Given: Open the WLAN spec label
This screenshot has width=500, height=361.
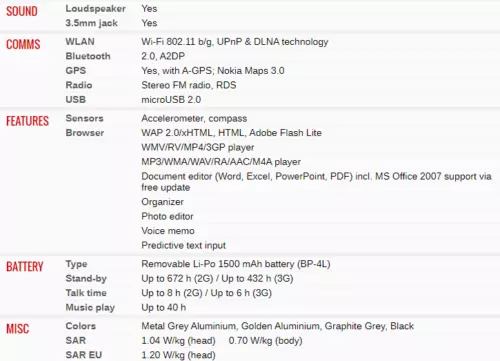Looking at the screenshot, I should pos(80,42).
